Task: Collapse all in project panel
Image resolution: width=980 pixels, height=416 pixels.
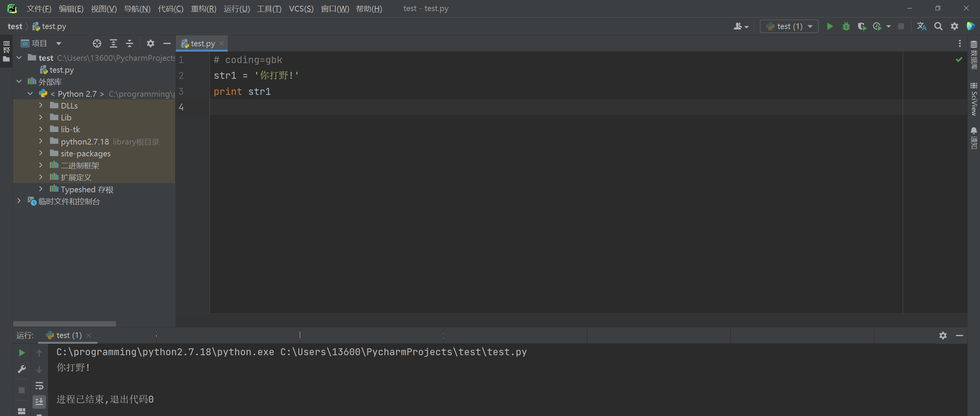Action: [130, 44]
